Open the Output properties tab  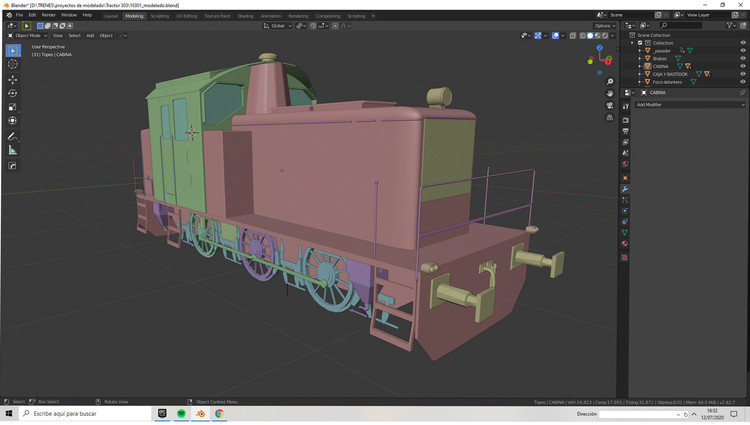[x=625, y=131]
